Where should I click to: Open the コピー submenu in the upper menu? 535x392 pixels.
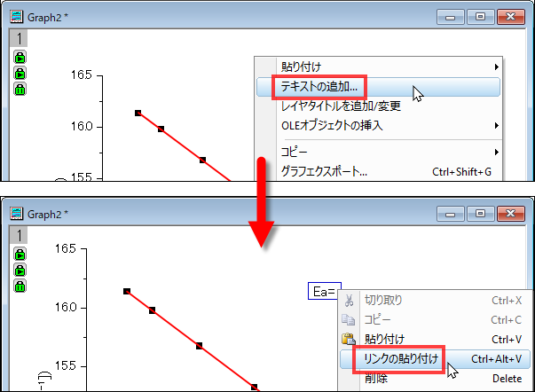378,153
